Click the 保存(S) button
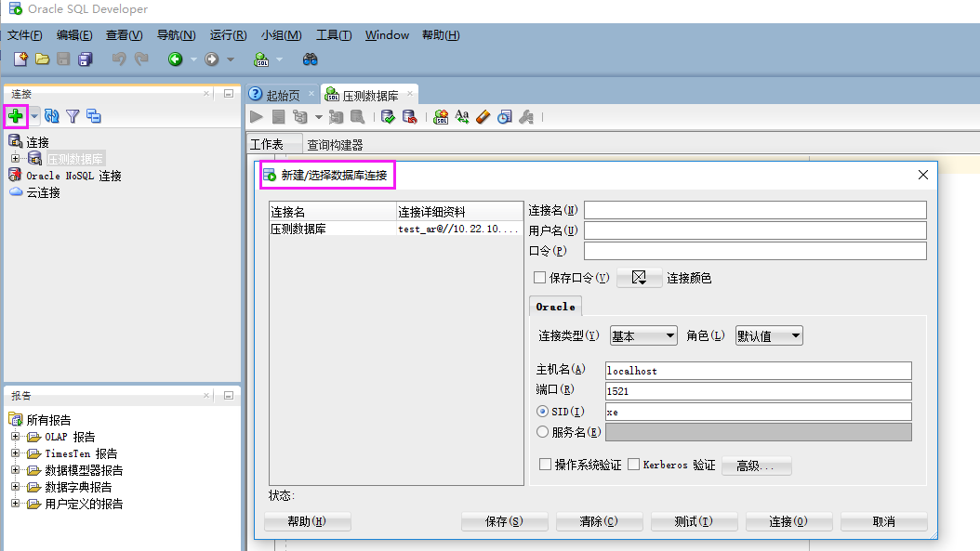Screen dimensions: 980x551 pyautogui.click(x=504, y=521)
